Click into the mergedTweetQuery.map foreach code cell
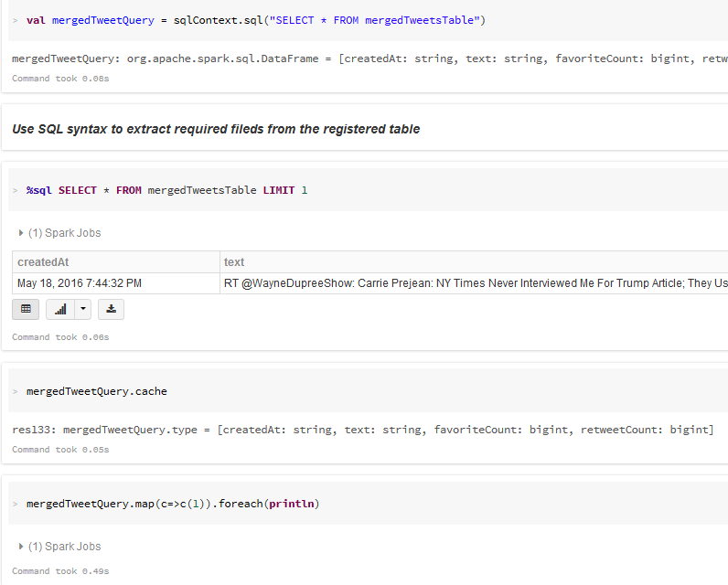 (368, 504)
